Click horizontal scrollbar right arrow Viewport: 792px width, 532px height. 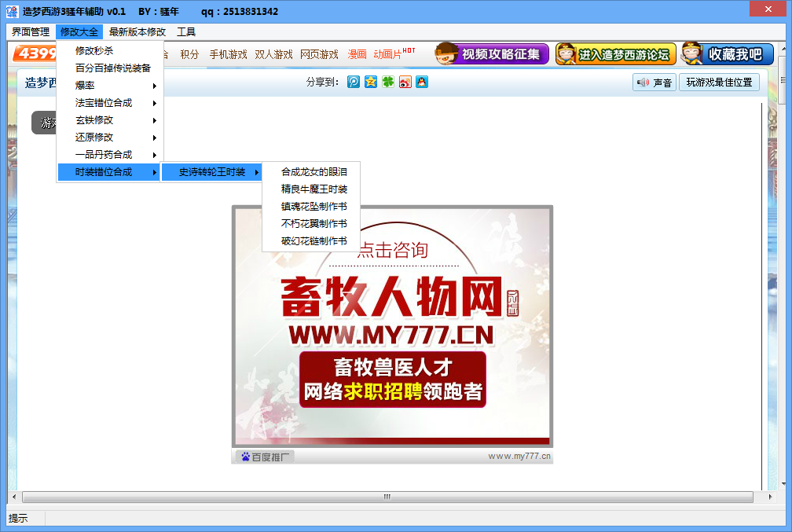tap(770, 497)
